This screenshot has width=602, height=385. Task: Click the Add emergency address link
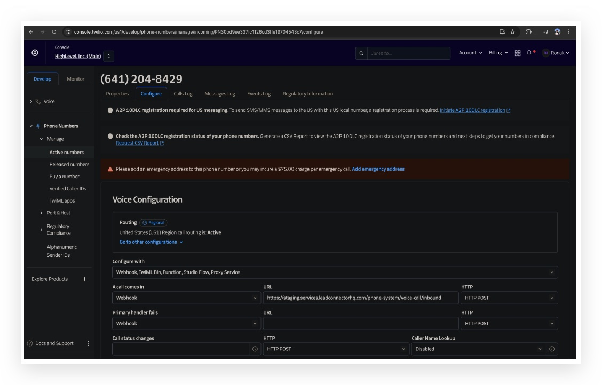click(378, 169)
